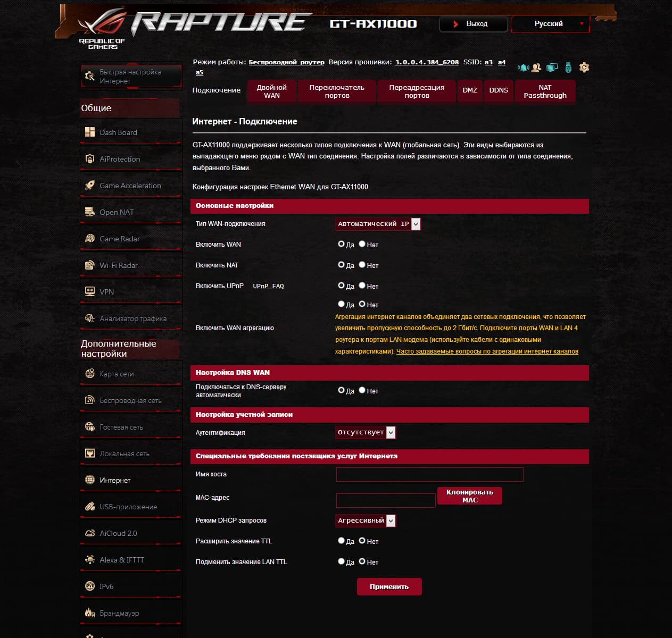Open USB-приложение icon
The height and width of the screenshot is (638, 672).
(89, 506)
